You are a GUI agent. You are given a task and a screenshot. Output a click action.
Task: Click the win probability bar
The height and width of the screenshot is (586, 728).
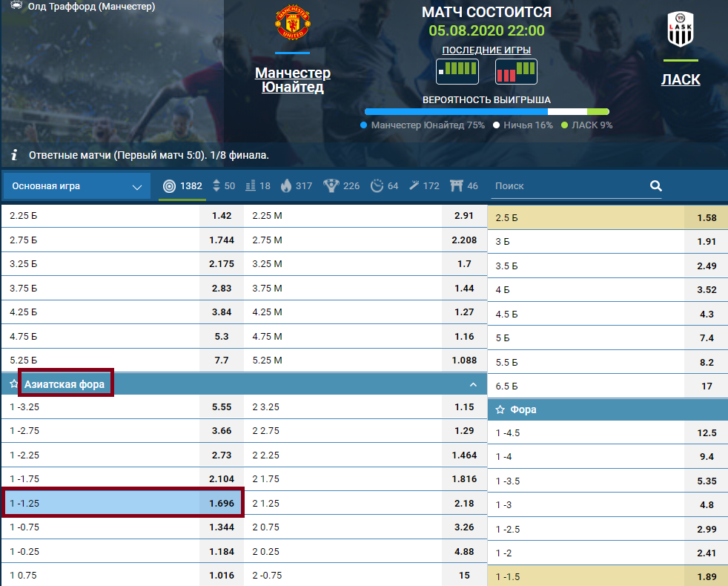(x=486, y=111)
